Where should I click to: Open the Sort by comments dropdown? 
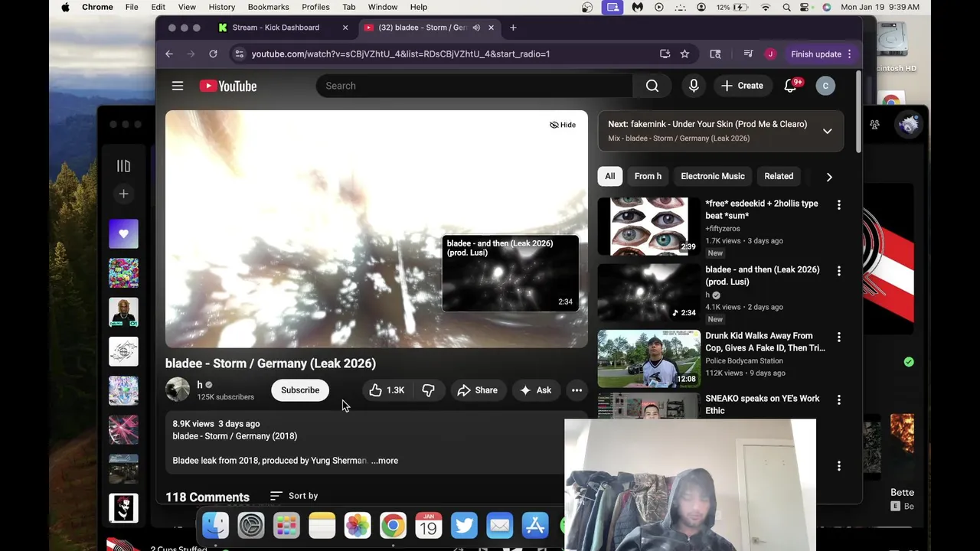[294, 496]
